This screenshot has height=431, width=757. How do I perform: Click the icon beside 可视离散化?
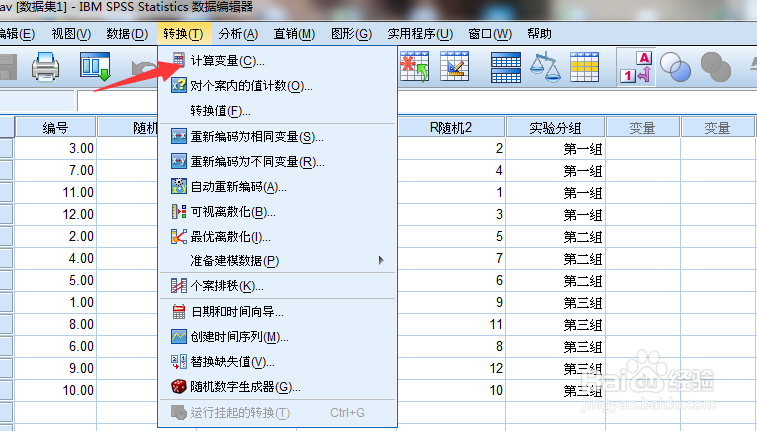pos(179,211)
